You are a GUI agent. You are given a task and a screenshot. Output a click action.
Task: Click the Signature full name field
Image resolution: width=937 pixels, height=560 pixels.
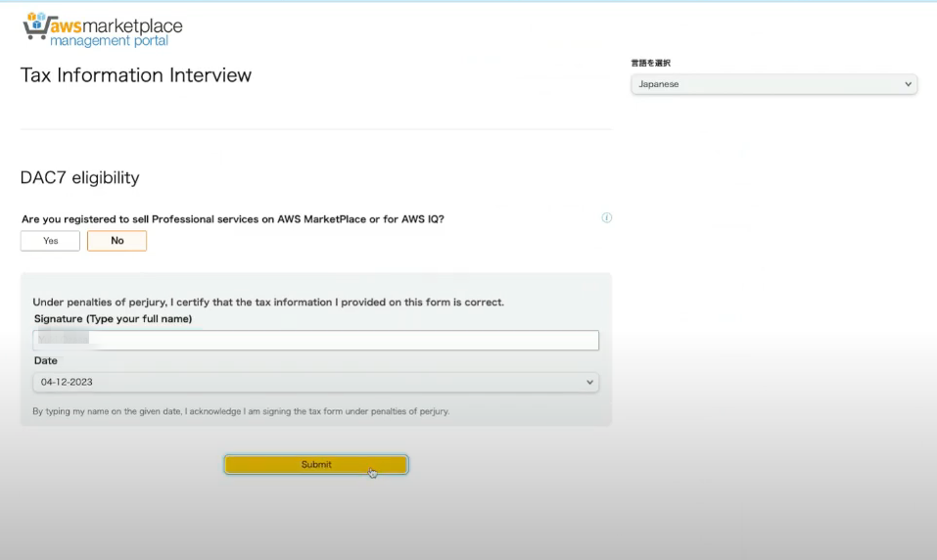point(316,340)
